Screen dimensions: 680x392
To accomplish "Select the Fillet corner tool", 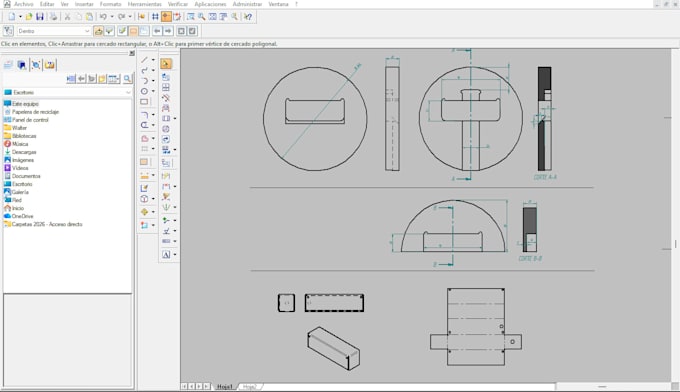I will tap(144, 115).
